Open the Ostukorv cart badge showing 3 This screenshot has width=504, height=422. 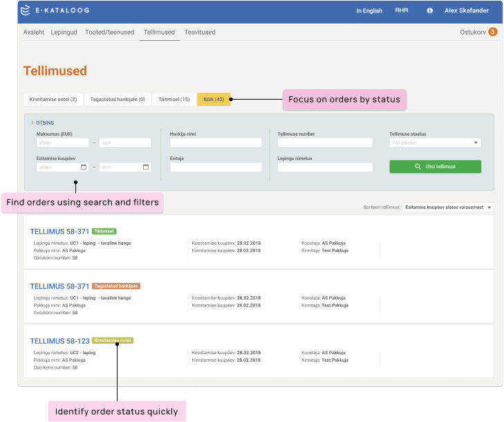[492, 32]
